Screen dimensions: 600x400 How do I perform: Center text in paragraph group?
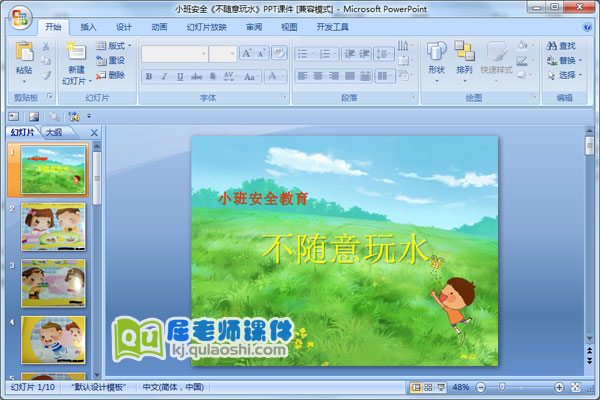318,76
